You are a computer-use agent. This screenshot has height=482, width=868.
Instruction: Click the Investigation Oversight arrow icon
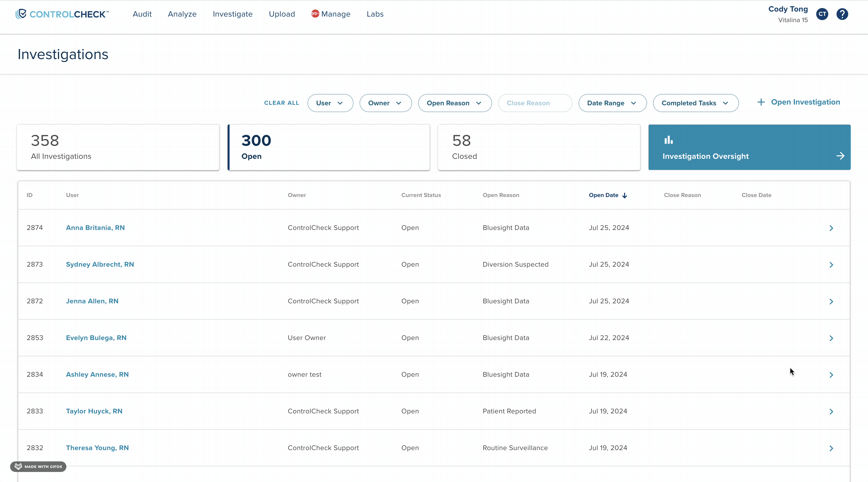[x=840, y=156]
